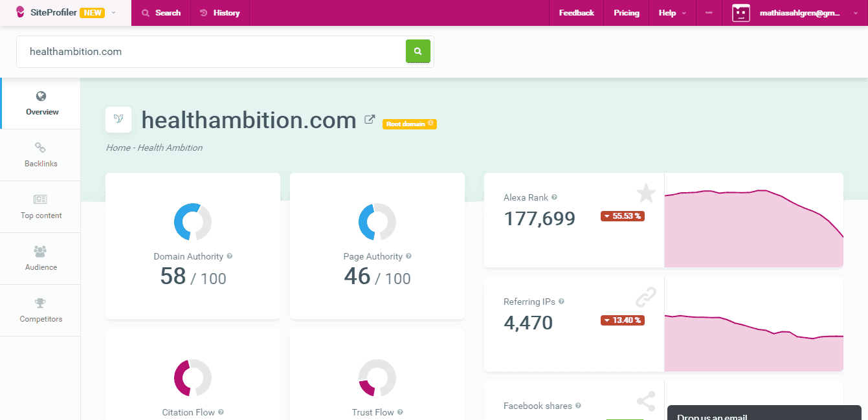The width and height of the screenshot is (868, 420).
Task: Open the Backlinks sidebar section
Action: coord(41,155)
